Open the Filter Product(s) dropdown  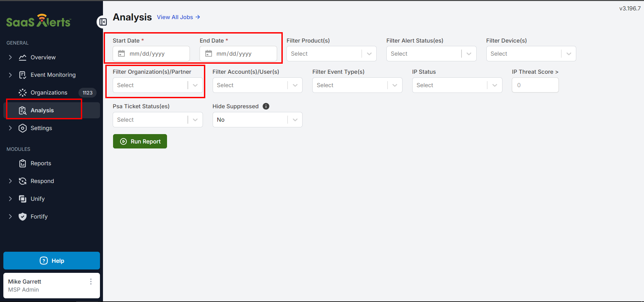[331, 54]
